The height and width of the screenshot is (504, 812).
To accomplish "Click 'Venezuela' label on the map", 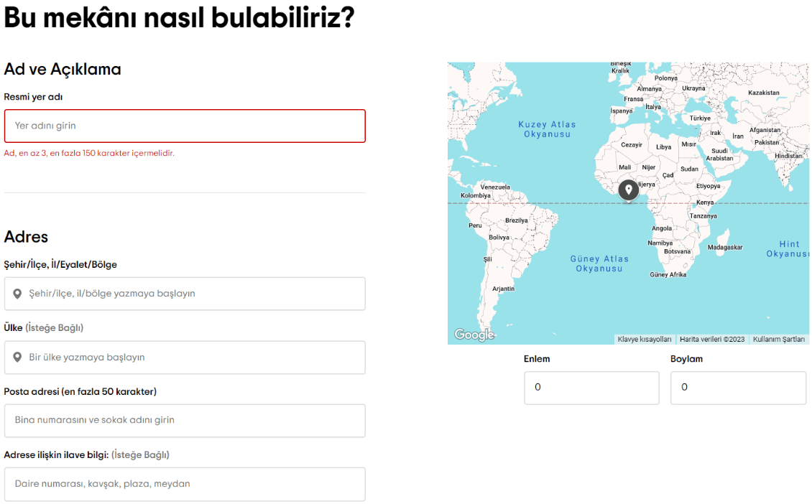I will click(495, 187).
